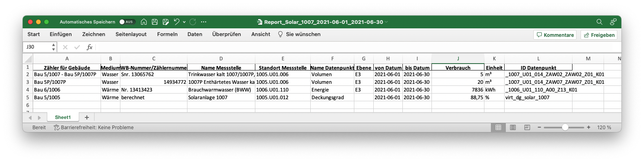Click previous sheet navigation arrow
Viewport: 644px width, 162px height.
(x=30, y=118)
